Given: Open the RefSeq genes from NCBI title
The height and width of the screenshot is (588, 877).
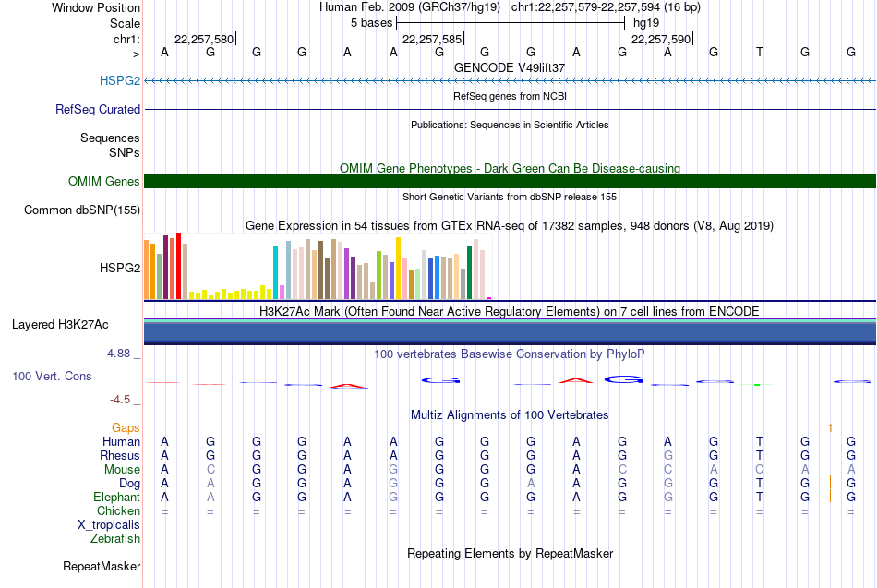Looking at the screenshot, I should [x=510, y=96].
